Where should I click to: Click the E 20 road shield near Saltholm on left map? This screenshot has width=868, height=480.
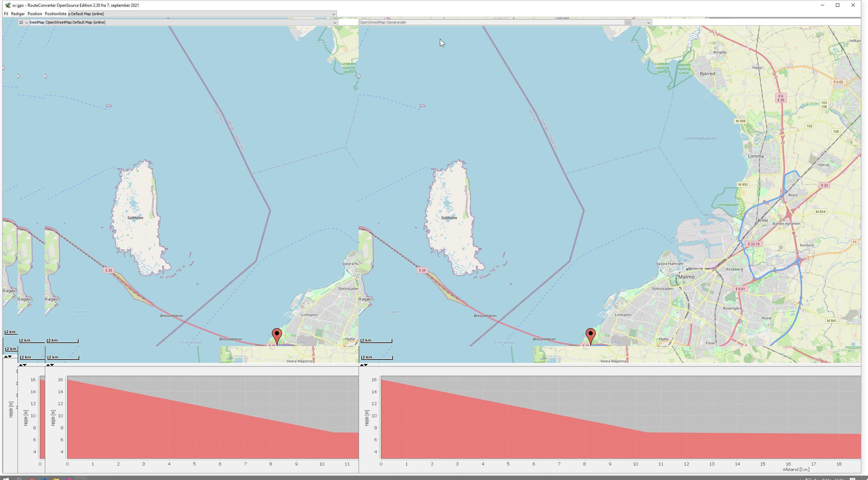point(108,270)
